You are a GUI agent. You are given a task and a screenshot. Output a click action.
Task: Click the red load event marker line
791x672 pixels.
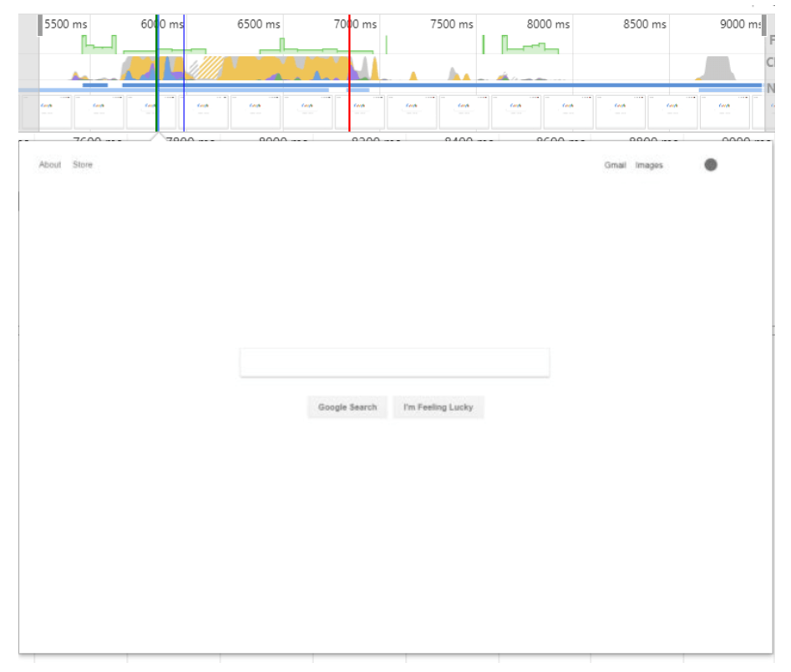(349, 73)
